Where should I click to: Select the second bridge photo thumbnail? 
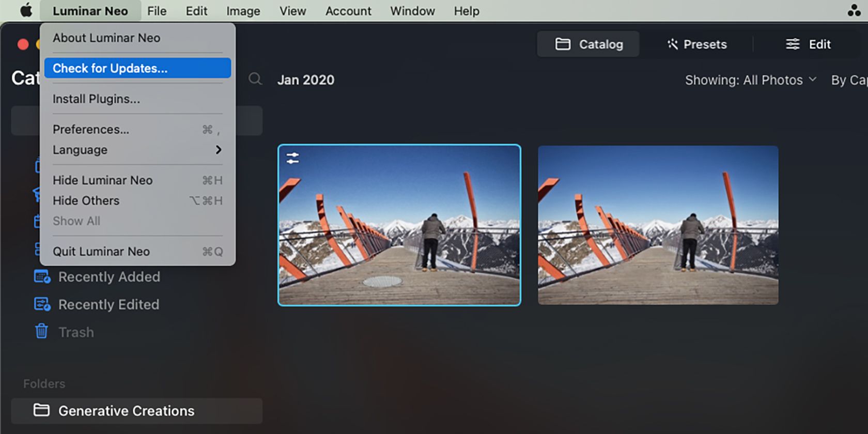(x=658, y=225)
